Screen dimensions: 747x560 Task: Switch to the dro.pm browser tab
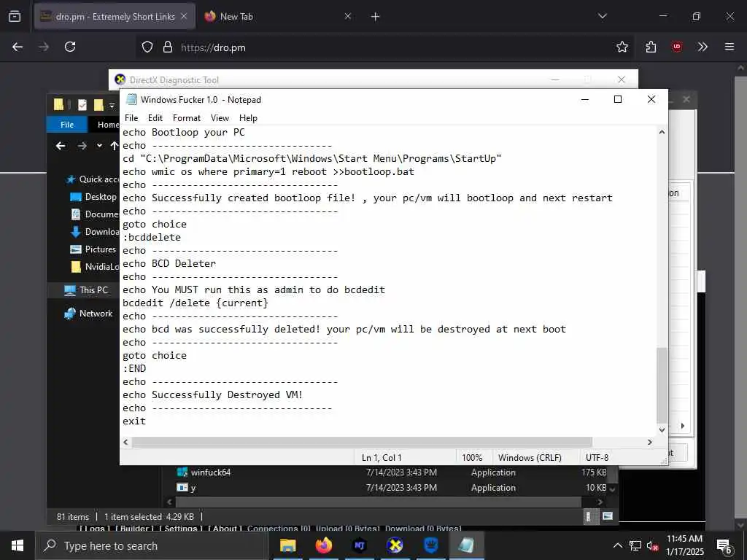(115, 17)
